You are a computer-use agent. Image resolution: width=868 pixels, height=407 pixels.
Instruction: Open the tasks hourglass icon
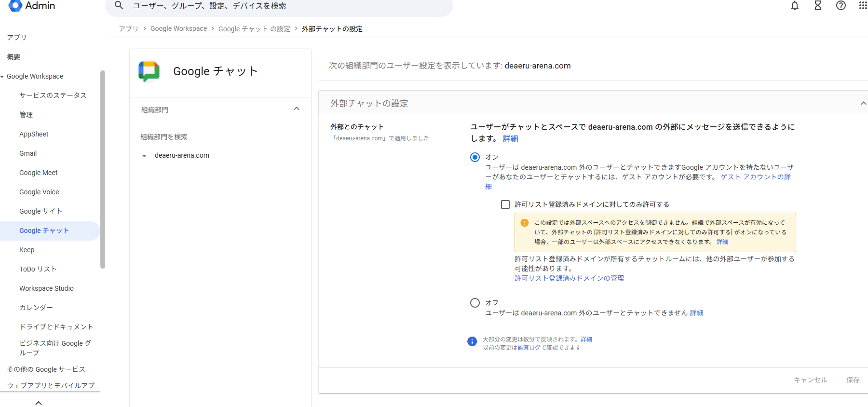818,6
